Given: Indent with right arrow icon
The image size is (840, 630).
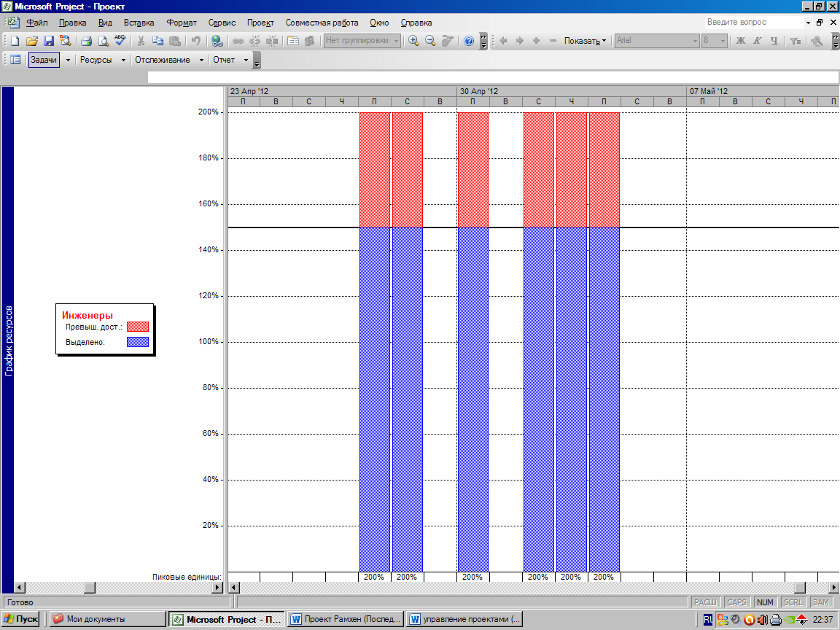Looking at the screenshot, I should (x=520, y=41).
